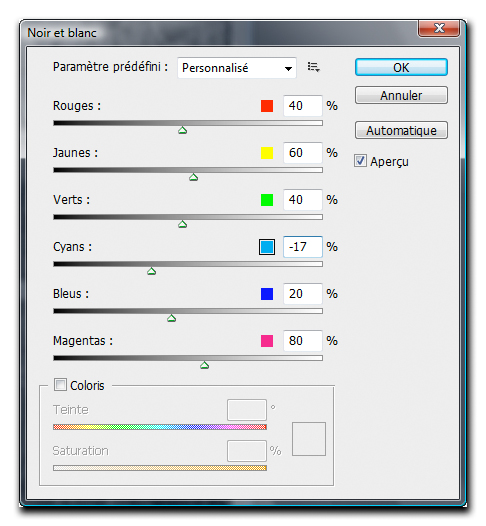
Task: Click the Cyans slider handle
Action: [152, 271]
